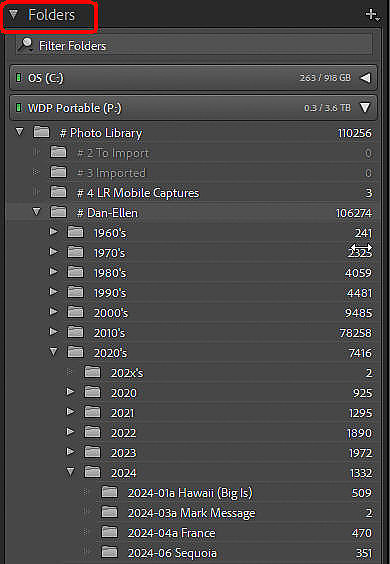Expand the 1960's folder
Viewport: 390px width, 564px height.
point(54,232)
